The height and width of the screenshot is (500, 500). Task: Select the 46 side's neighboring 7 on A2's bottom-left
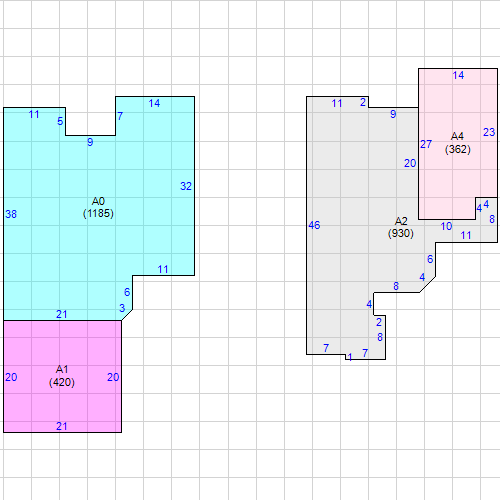tap(326, 348)
